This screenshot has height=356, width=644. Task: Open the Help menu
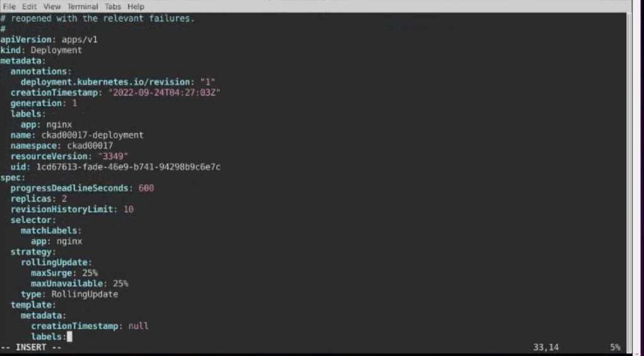pyautogui.click(x=135, y=6)
